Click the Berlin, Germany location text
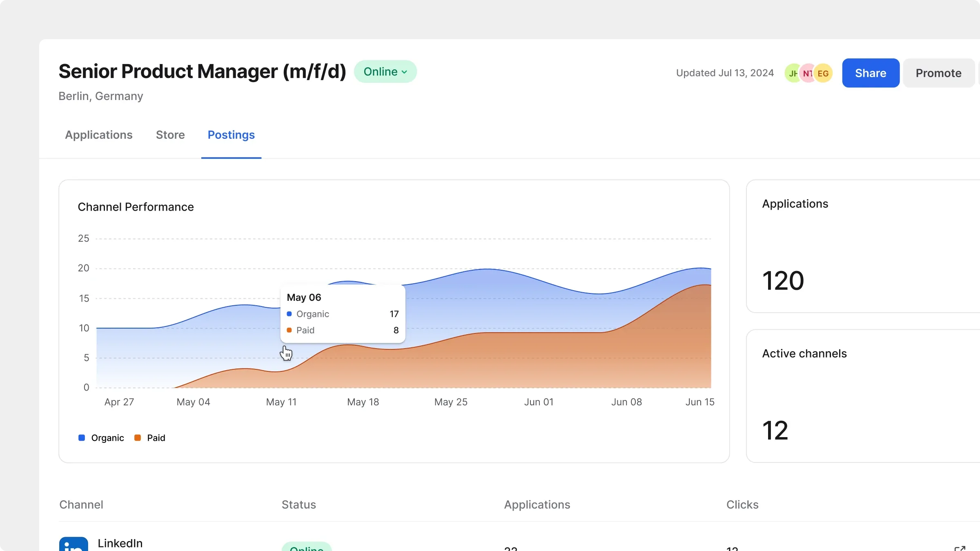 (101, 96)
